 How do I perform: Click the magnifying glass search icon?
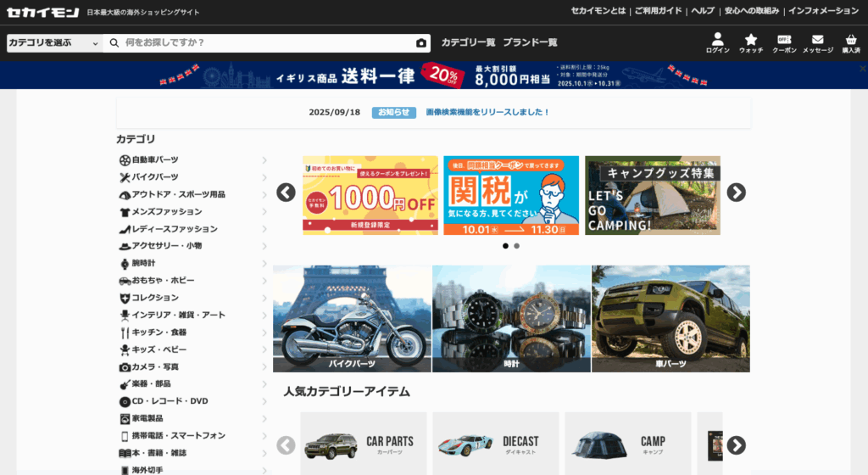[114, 43]
